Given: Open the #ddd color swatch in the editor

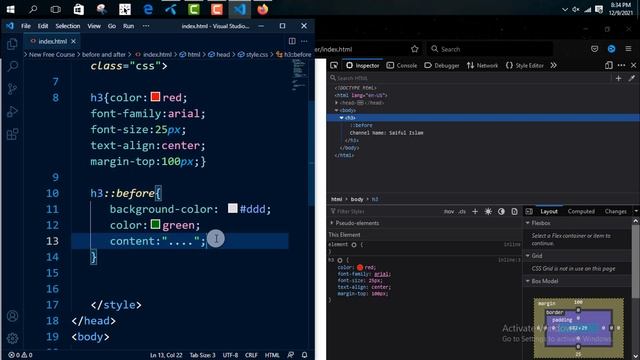Looking at the screenshot, I should (233, 209).
